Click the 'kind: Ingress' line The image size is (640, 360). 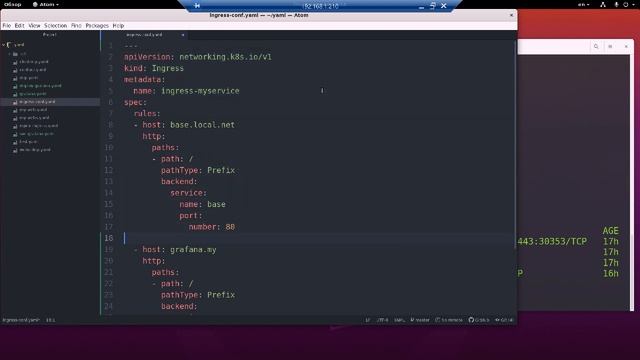pos(154,68)
